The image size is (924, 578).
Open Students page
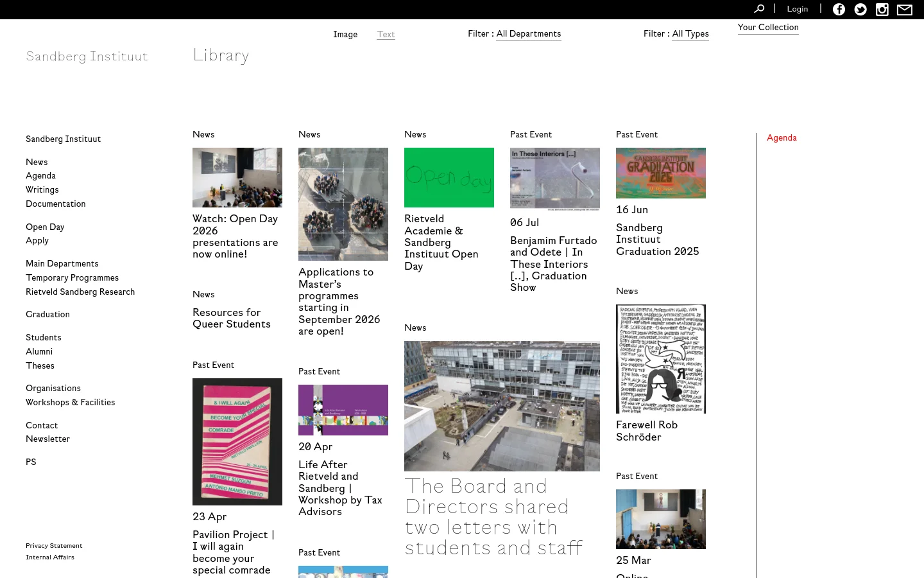tap(44, 338)
